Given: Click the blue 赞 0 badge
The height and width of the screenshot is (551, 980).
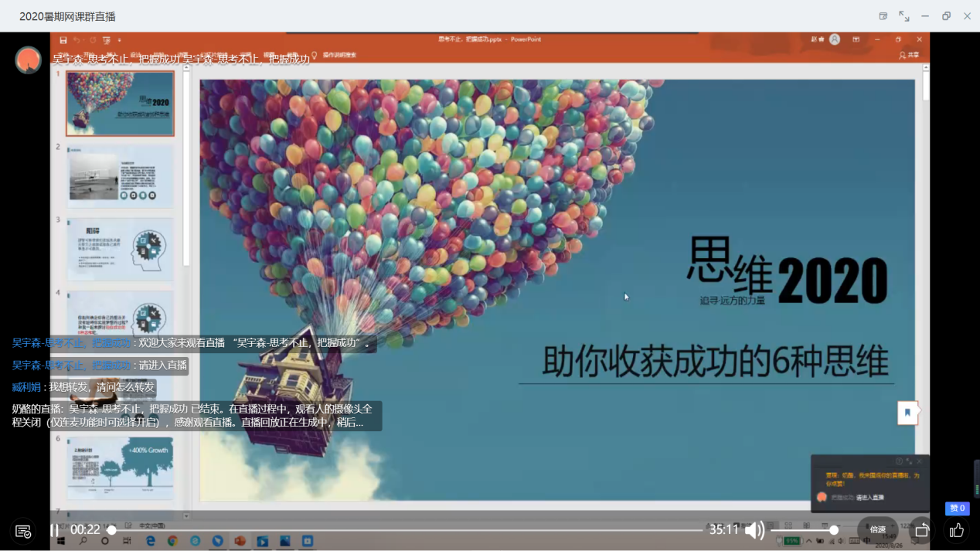Looking at the screenshot, I should (x=957, y=508).
